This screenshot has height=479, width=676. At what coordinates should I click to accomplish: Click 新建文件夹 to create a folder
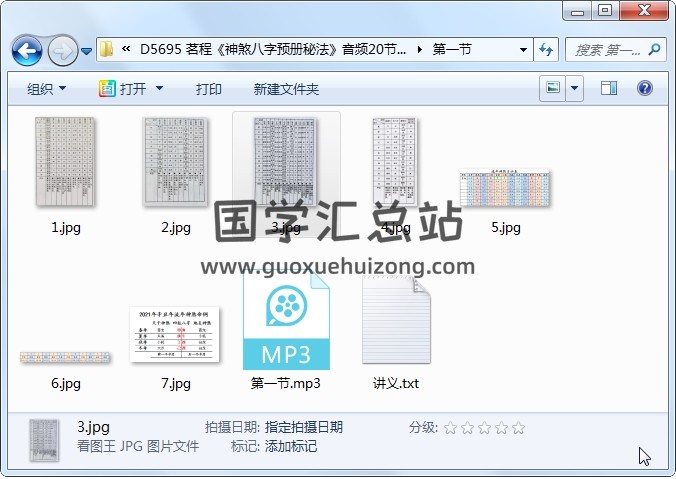(286, 89)
